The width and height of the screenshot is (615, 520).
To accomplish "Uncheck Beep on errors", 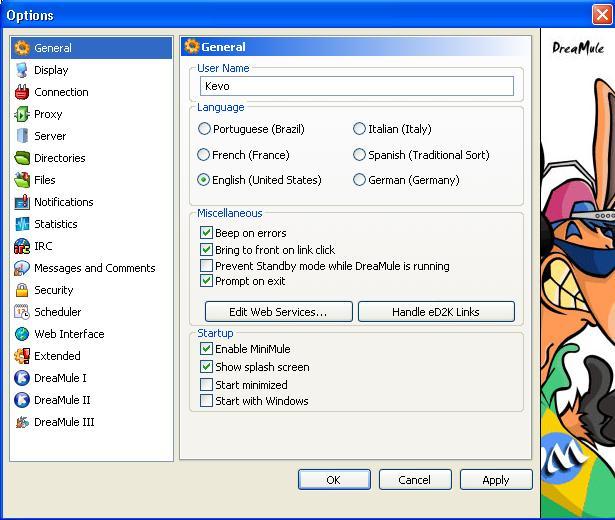I will [206, 233].
